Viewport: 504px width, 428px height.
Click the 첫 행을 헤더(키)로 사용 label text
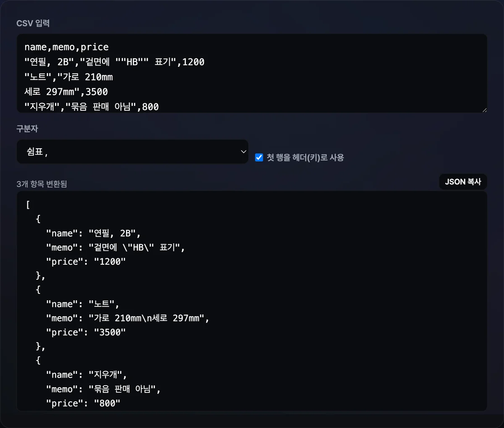click(x=305, y=158)
